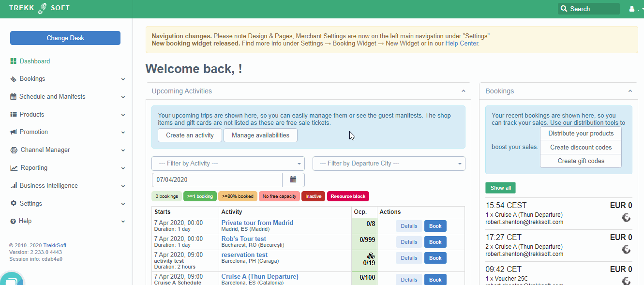Collapse the Upcoming Activities panel

click(x=463, y=91)
